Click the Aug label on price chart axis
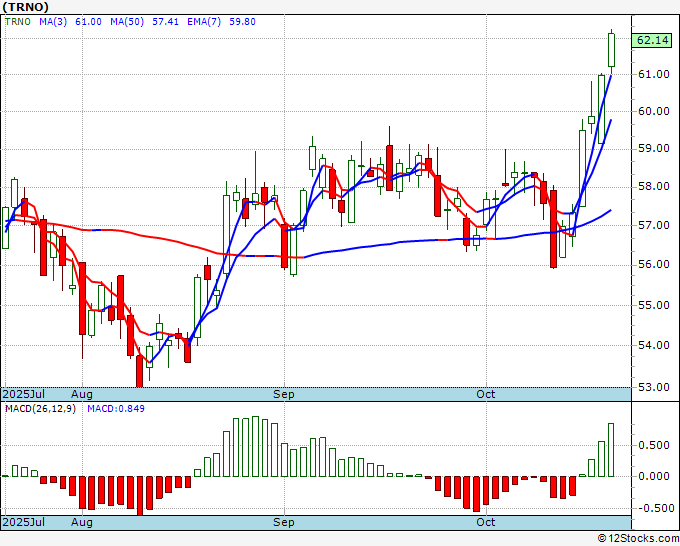Image resolution: width=680 pixels, height=546 pixels. 82,394
